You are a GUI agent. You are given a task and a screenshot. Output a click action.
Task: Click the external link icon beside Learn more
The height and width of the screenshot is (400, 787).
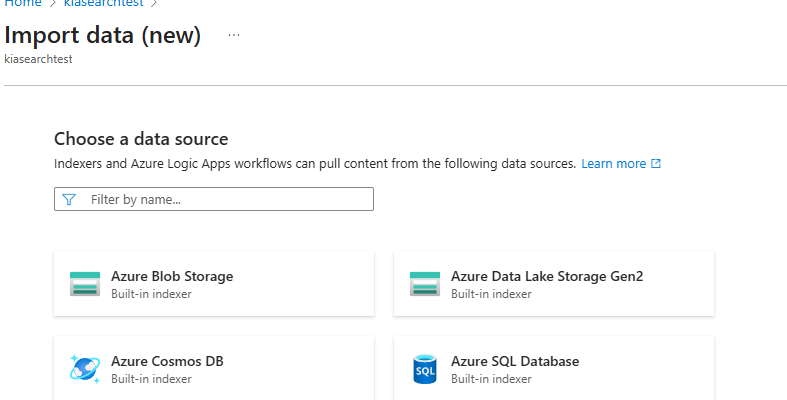[x=656, y=164]
